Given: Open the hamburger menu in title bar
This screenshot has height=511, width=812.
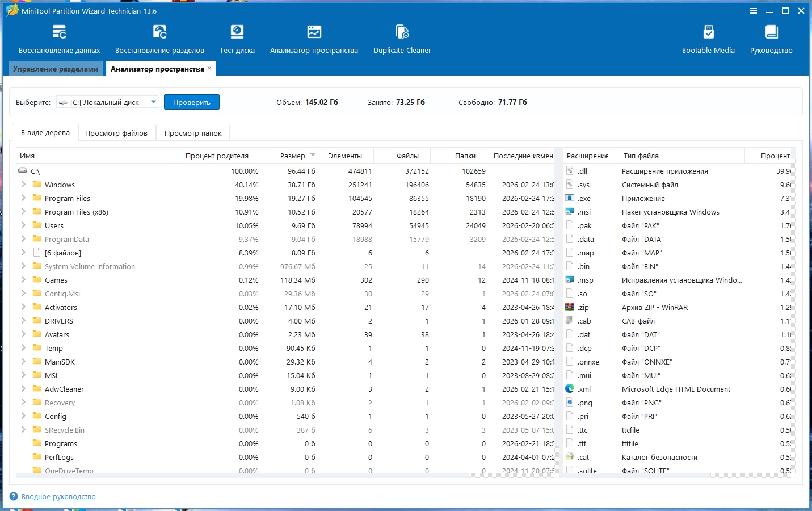Looking at the screenshot, I should pos(754,11).
